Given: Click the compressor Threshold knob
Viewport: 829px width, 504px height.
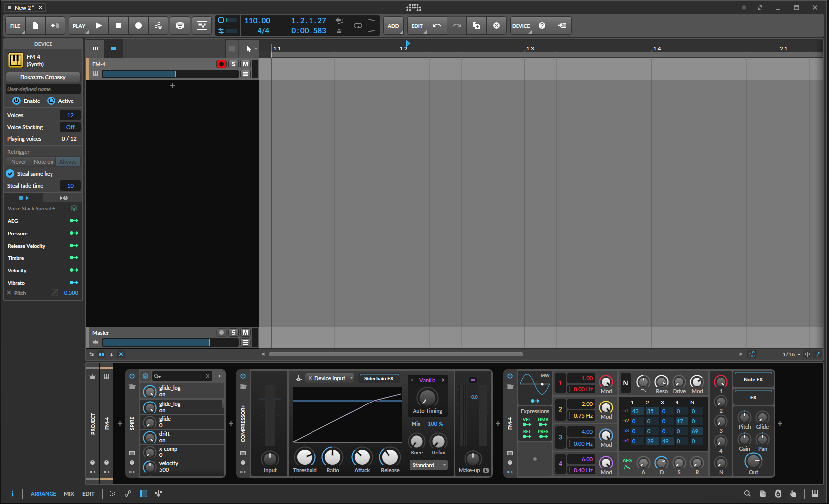Looking at the screenshot, I should click(x=305, y=457).
